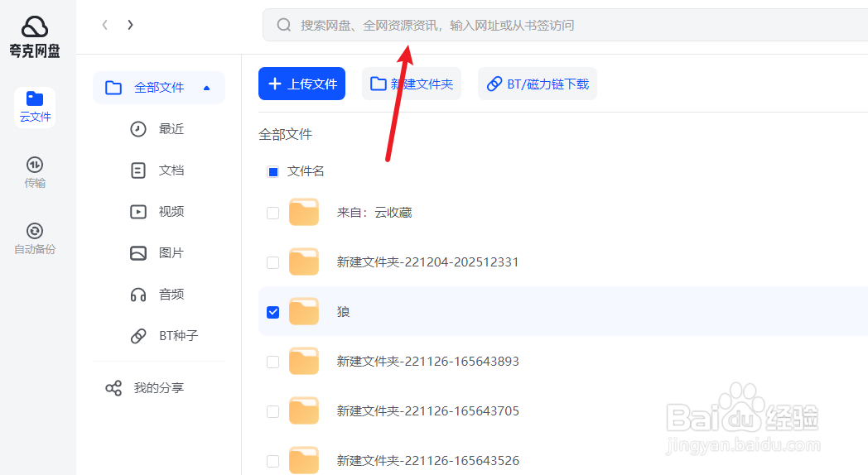Click the search magnifier icon

coord(284,25)
